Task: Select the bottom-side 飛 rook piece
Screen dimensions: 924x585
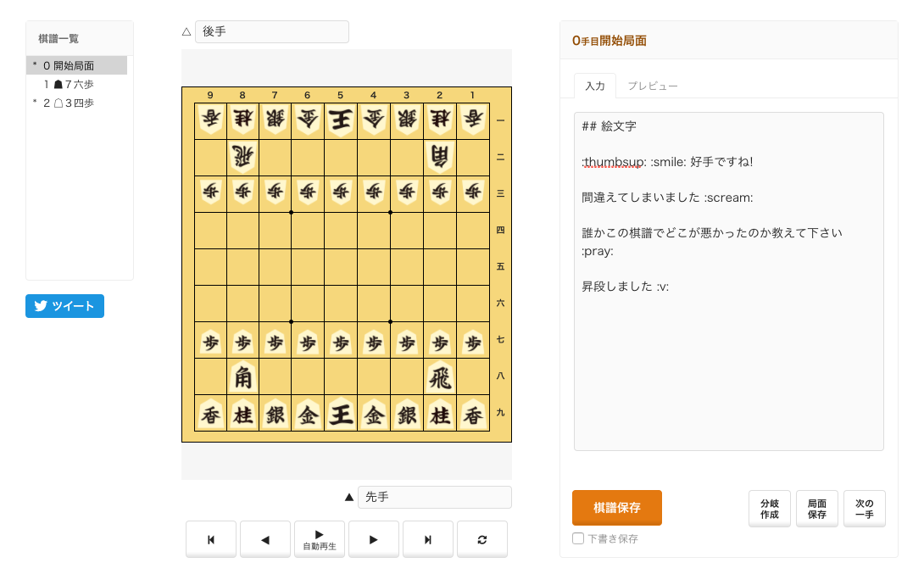Action: (x=440, y=376)
